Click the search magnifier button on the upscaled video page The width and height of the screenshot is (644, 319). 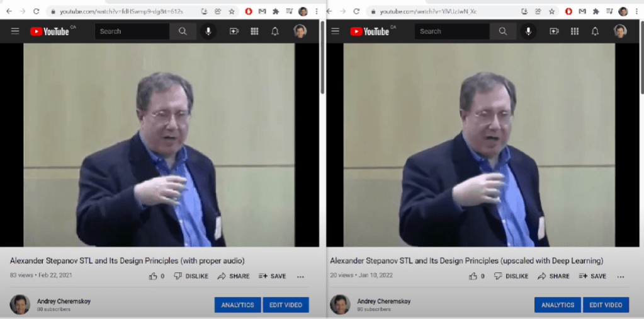502,32
